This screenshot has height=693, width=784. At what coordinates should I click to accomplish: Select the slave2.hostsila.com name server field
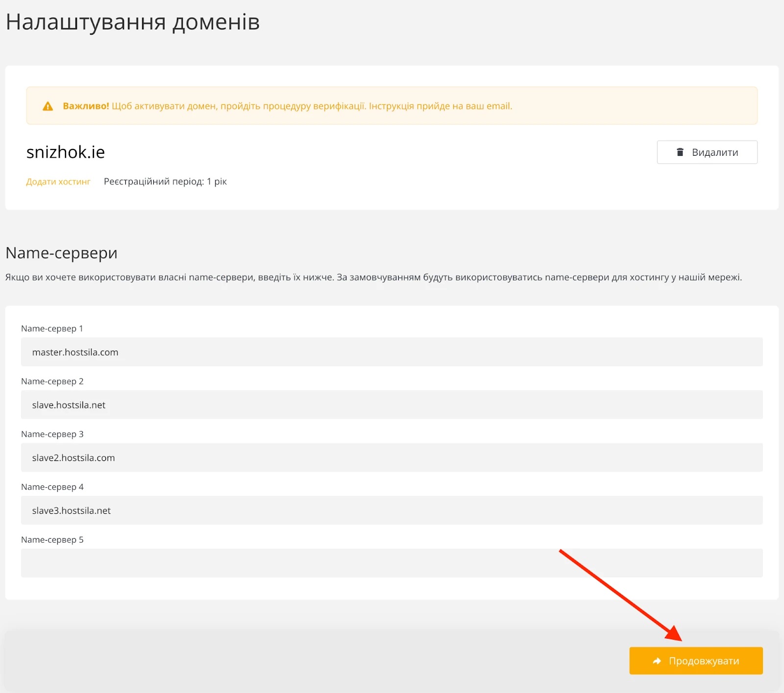point(392,457)
